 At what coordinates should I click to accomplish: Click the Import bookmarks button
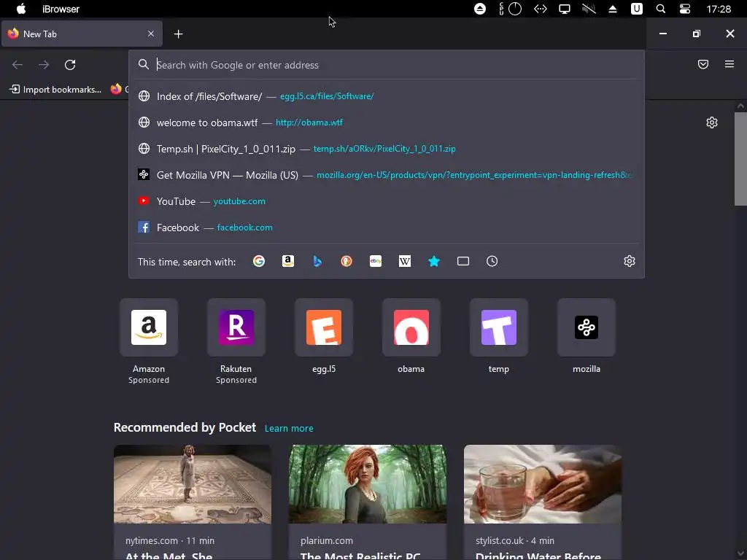point(55,89)
